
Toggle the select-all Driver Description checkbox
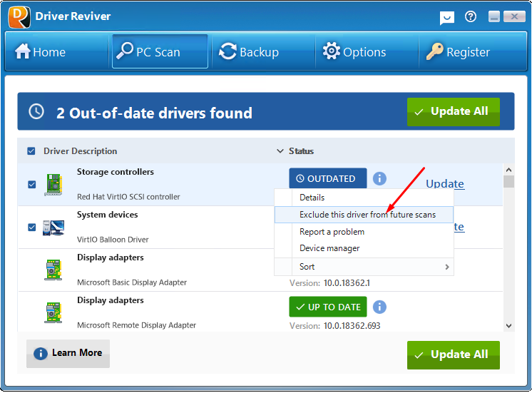tap(31, 151)
